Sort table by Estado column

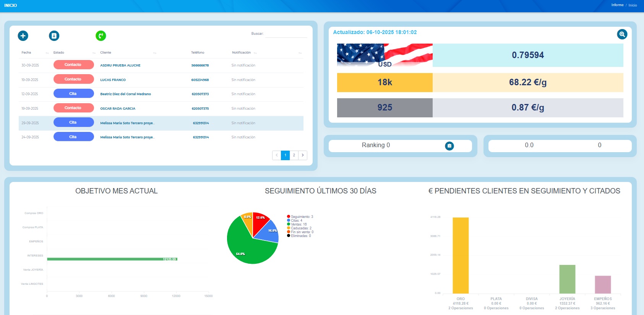click(59, 52)
